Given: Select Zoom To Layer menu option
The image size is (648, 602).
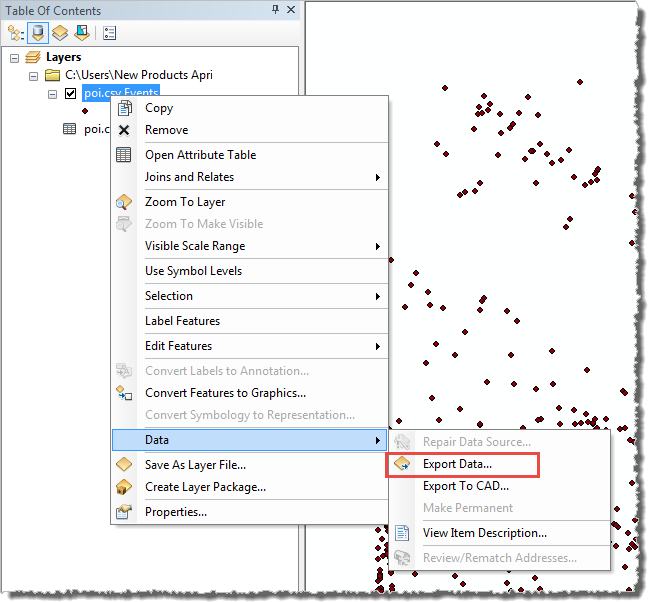Looking at the screenshot, I should click(x=185, y=202).
